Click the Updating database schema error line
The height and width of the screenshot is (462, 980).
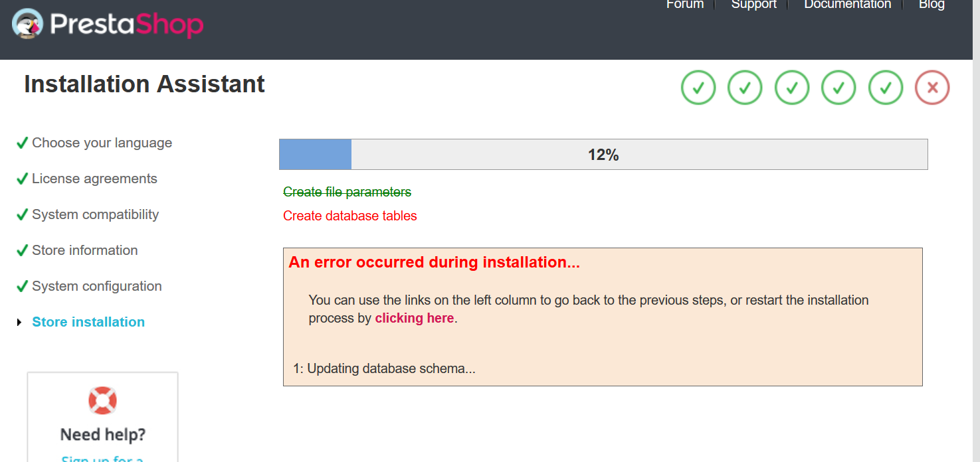384,368
